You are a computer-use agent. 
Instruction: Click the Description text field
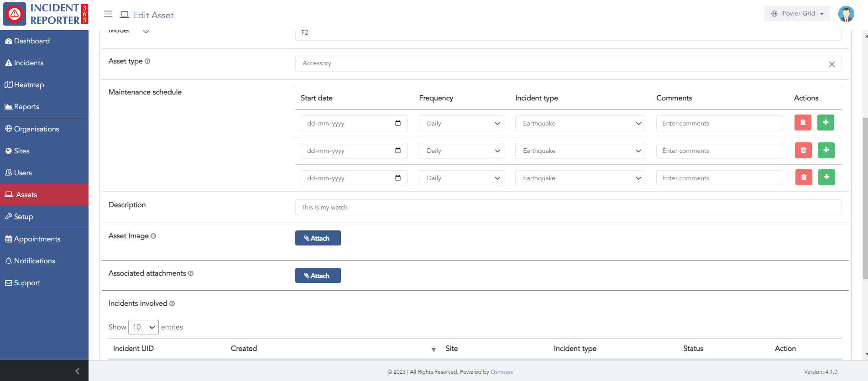(568, 207)
